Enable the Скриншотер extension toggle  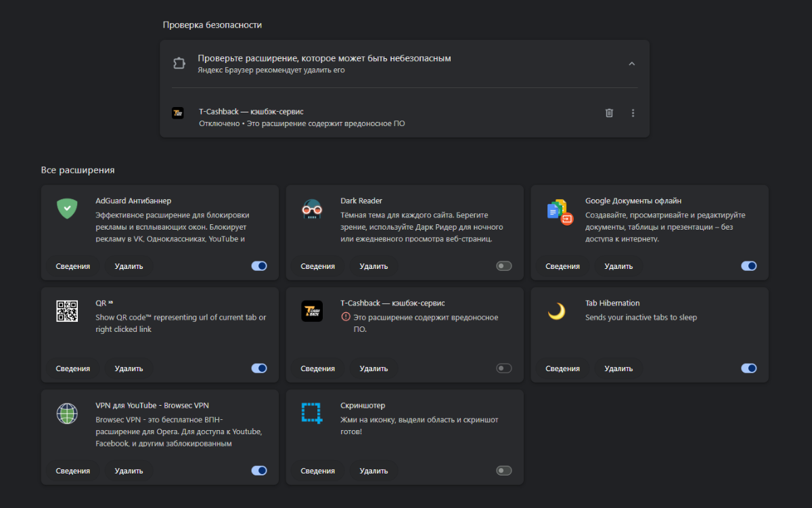[x=504, y=471]
